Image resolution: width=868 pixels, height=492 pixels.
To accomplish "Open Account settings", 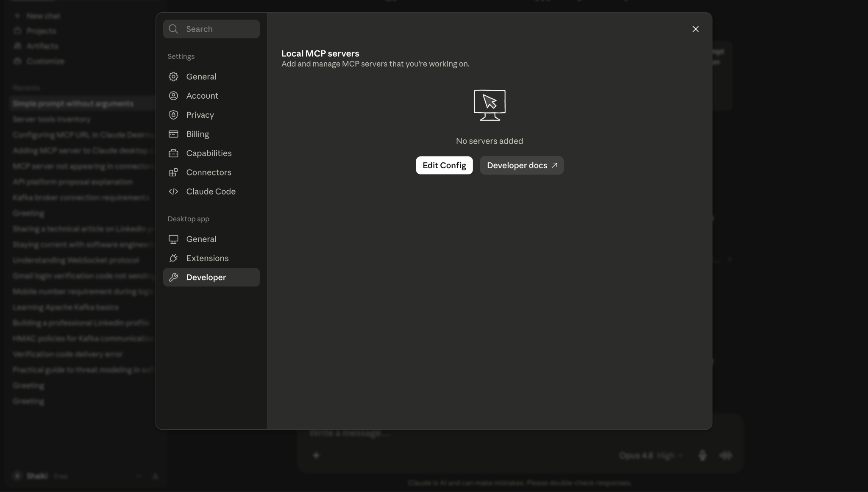I will pyautogui.click(x=211, y=96).
